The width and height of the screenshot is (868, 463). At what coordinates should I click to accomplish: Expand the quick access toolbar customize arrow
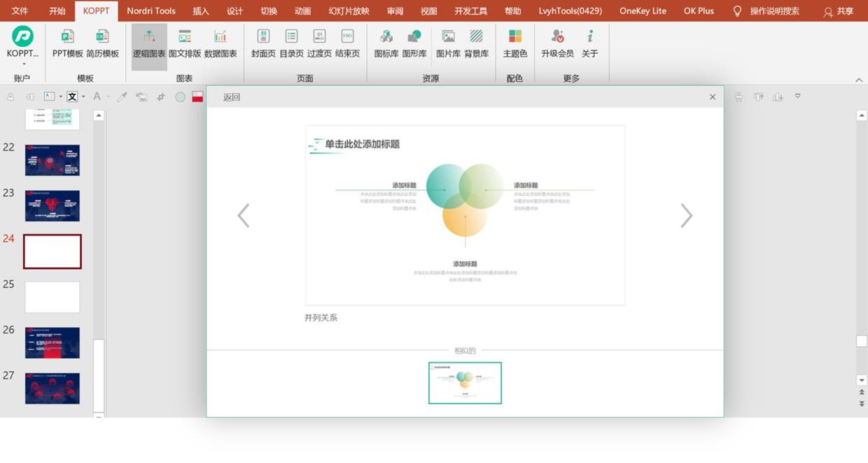(x=797, y=97)
